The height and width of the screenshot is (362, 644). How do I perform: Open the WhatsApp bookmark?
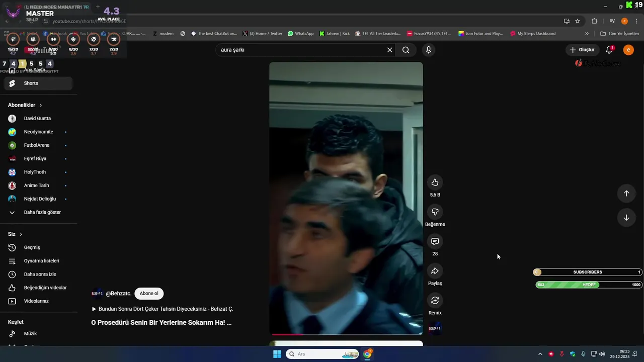(301, 34)
